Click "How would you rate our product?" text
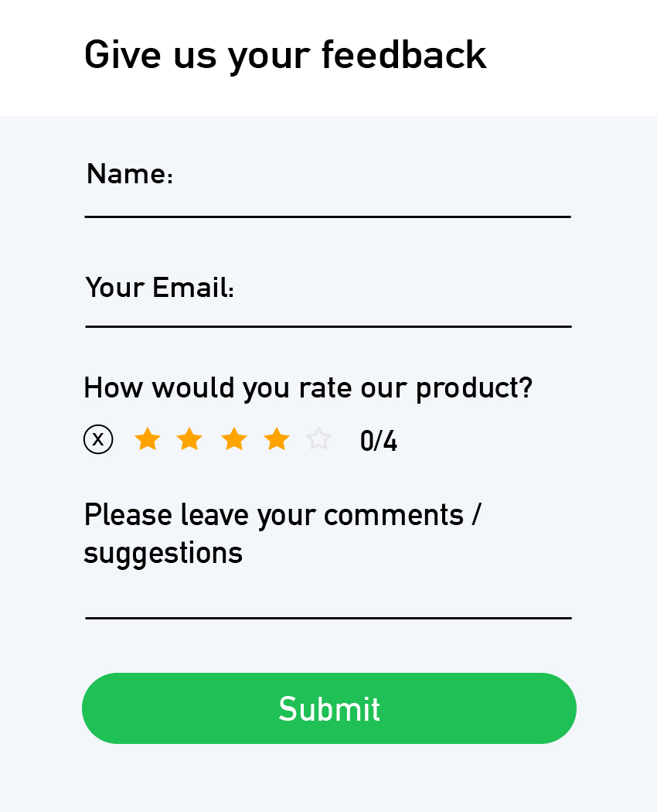 (308, 387)
